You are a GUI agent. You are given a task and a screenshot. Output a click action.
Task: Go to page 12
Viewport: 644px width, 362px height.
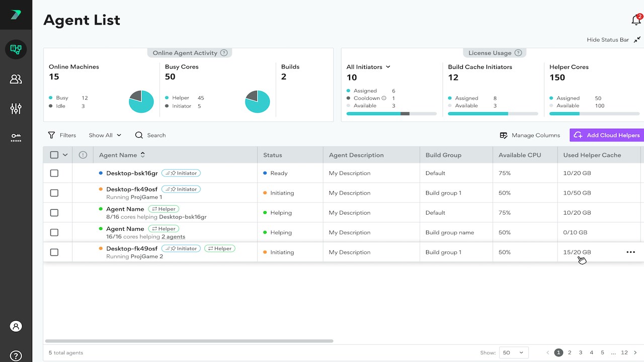coord(624,352)
